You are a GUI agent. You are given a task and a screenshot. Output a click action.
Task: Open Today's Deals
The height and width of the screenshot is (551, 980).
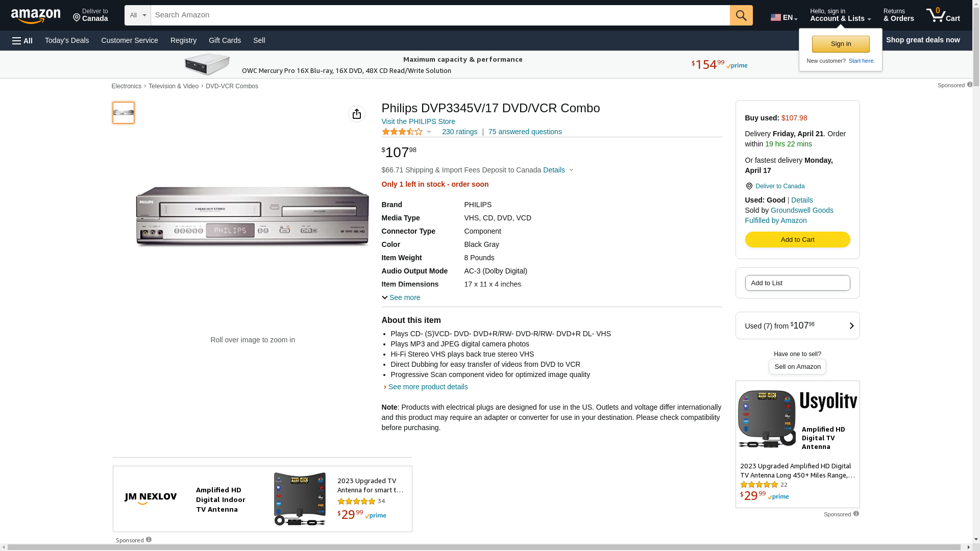point(67,40)
